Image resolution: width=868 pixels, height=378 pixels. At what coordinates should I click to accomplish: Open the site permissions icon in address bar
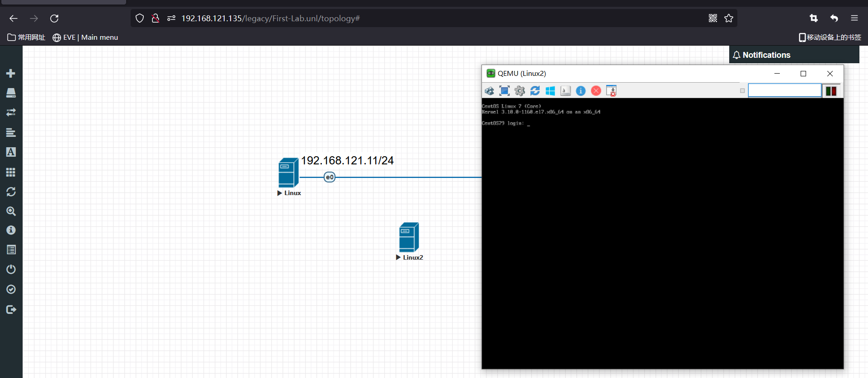pos(171,19)
